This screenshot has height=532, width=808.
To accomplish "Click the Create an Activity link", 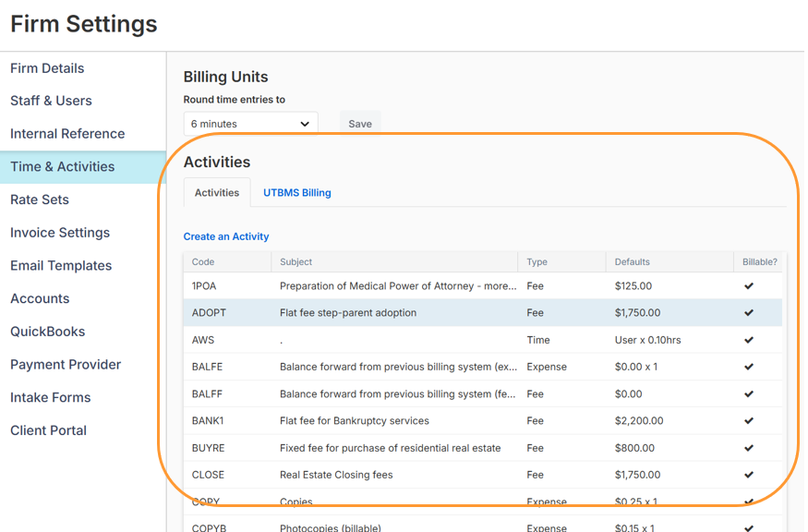I will [x=226, y=236].
